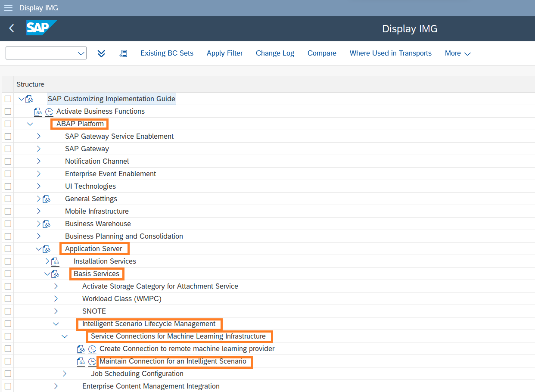
Task: Expand the Notification Channel node
Action: point(39,162)
